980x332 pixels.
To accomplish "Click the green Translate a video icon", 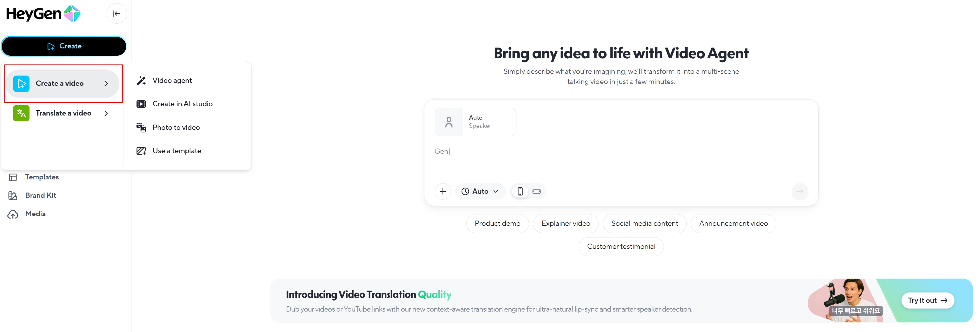I will click(21, 113).
